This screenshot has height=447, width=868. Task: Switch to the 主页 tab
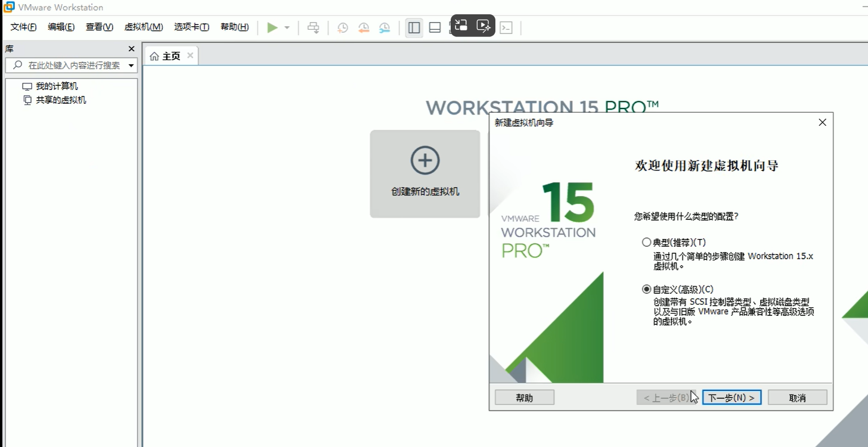(x=171, y=56)
